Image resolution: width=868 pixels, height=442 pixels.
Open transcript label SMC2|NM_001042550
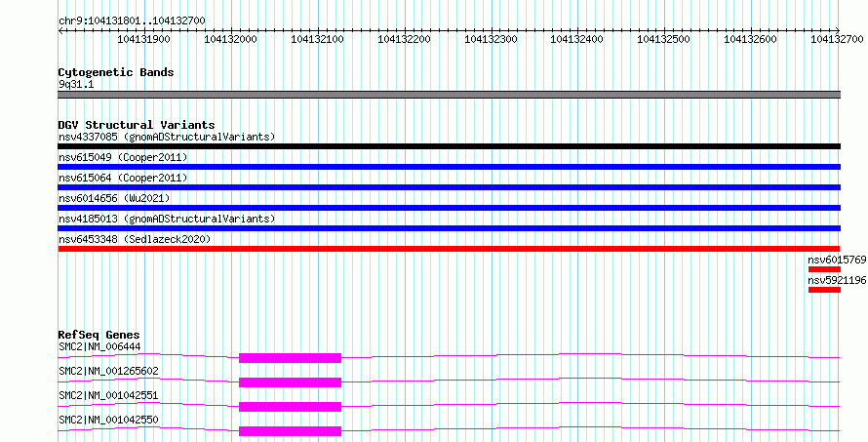(x=108, y=420)
